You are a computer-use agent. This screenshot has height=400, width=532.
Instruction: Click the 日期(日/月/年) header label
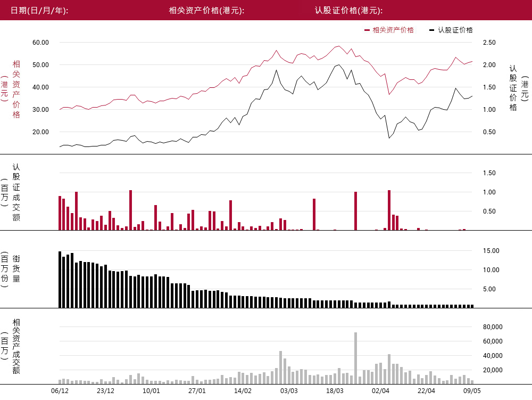(39, 10)
